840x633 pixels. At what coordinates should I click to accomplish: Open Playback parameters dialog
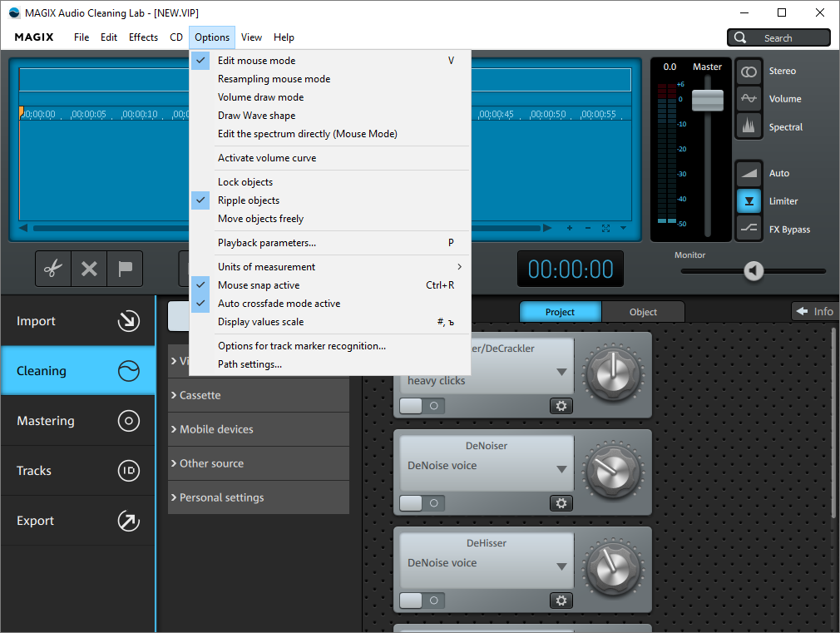pos(330,243)
